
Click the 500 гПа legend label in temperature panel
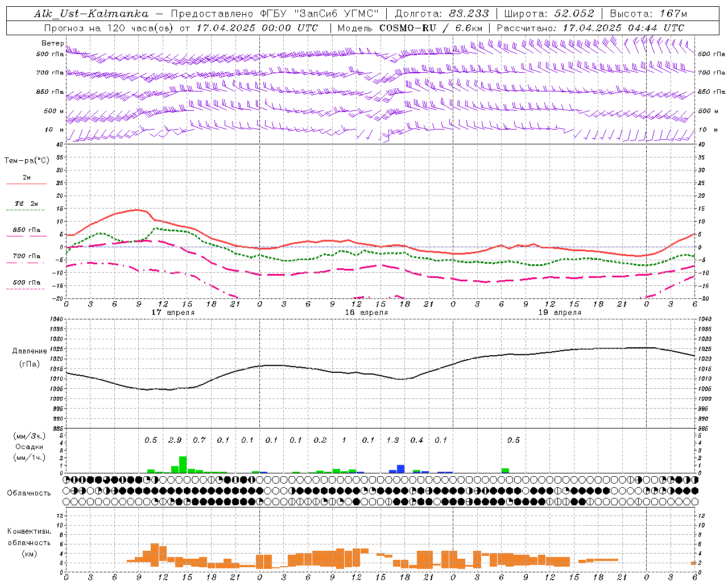(27, 282)
